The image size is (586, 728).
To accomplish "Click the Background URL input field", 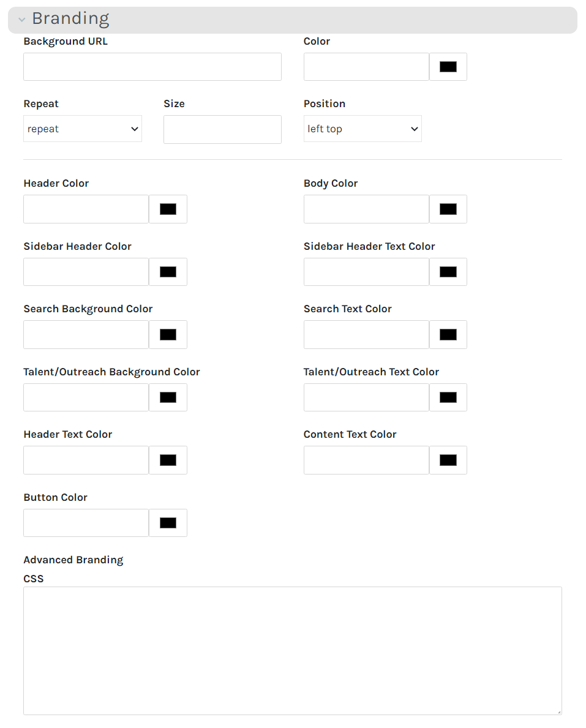I will [x=152, y=67].
